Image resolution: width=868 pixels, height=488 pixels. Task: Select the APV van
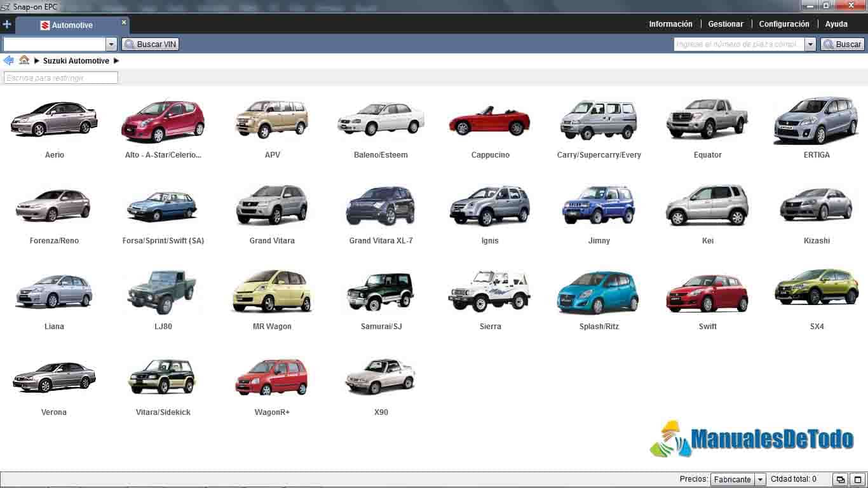tap(272, 127)
